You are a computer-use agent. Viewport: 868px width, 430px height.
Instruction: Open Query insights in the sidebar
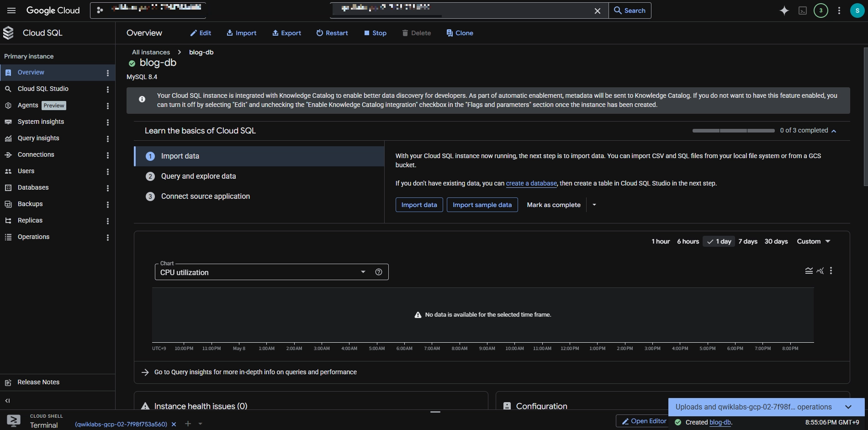pyautogui.click(x=38, y=138)
